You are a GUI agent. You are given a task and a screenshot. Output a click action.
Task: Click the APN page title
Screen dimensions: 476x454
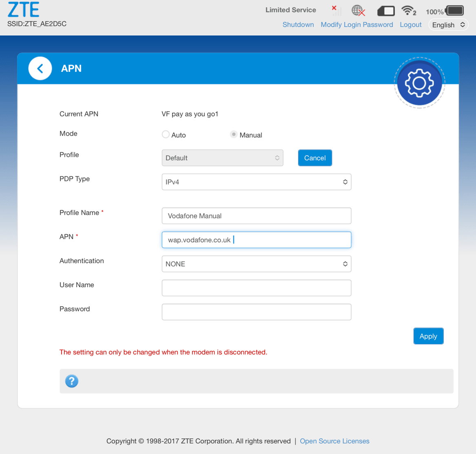[x=71, y=68]
